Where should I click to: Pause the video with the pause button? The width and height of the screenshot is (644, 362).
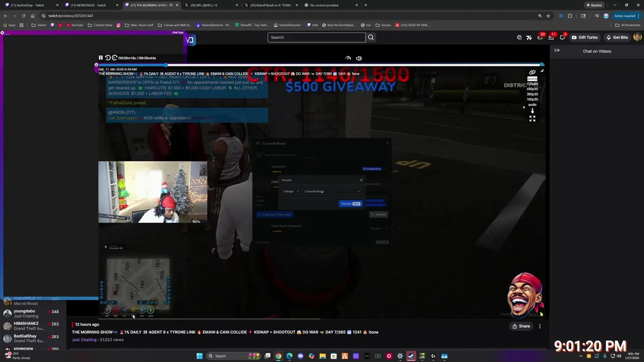coord(101,58)
